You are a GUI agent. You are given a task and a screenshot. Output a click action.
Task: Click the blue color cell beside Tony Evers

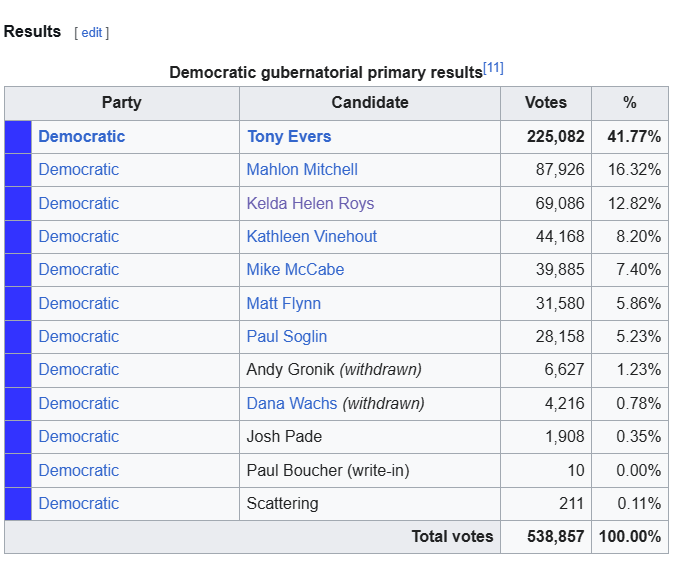pos(18,137)
